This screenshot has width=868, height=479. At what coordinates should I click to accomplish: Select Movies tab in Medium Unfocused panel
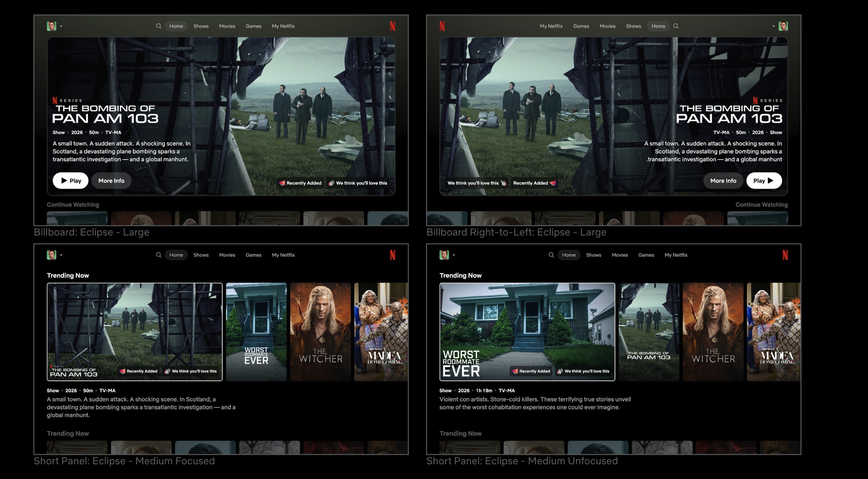pyautogui.click(x=620, y=255)
